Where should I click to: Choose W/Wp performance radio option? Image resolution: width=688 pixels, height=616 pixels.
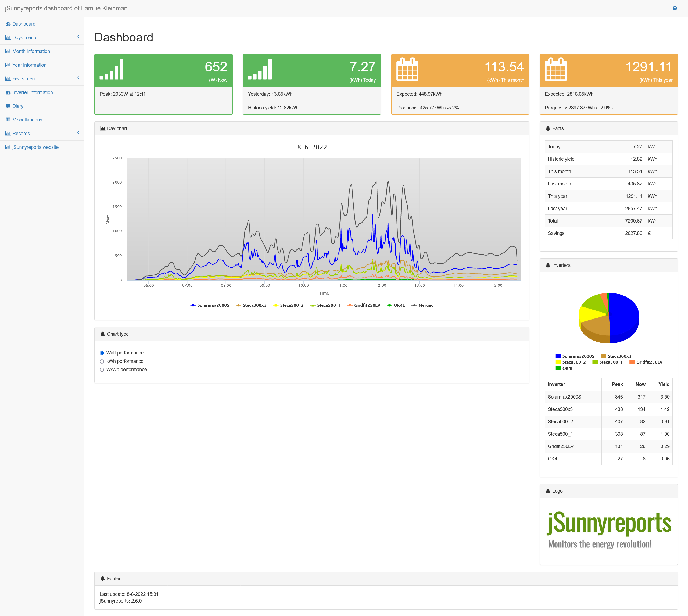102,370
